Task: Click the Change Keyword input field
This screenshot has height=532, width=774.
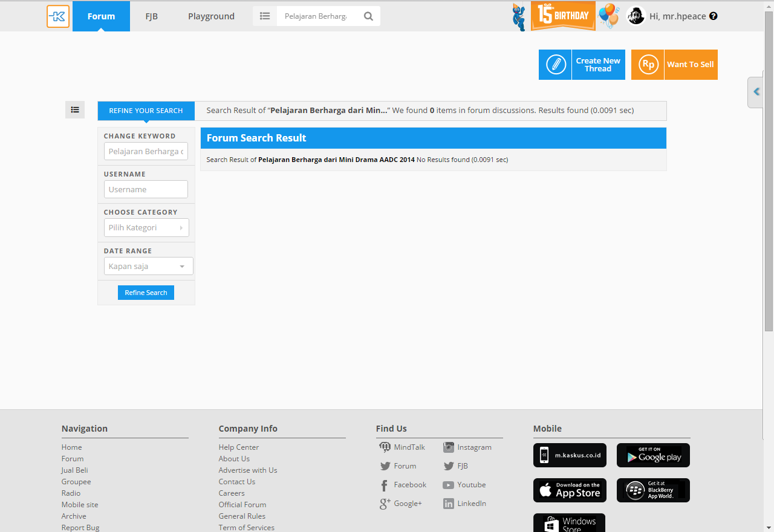Action: tap(146, 151)
